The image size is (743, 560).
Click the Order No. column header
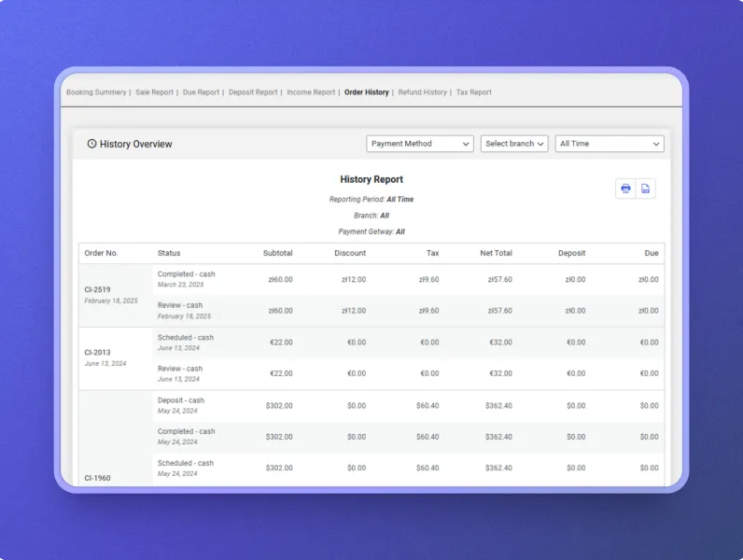click(101, 253)
